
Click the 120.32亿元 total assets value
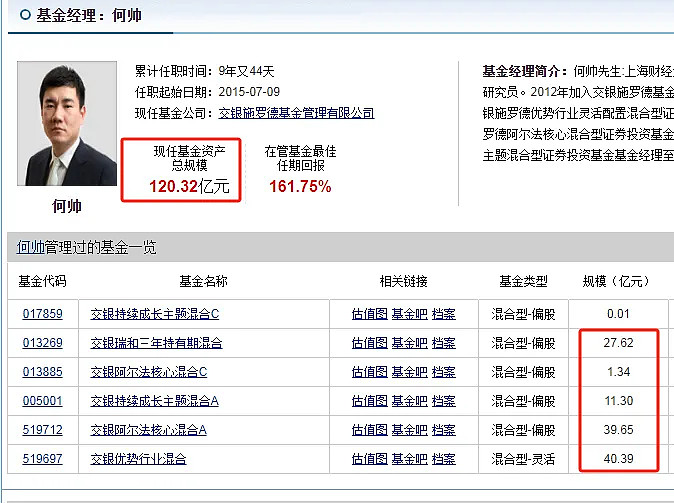(x=189, y=186)
